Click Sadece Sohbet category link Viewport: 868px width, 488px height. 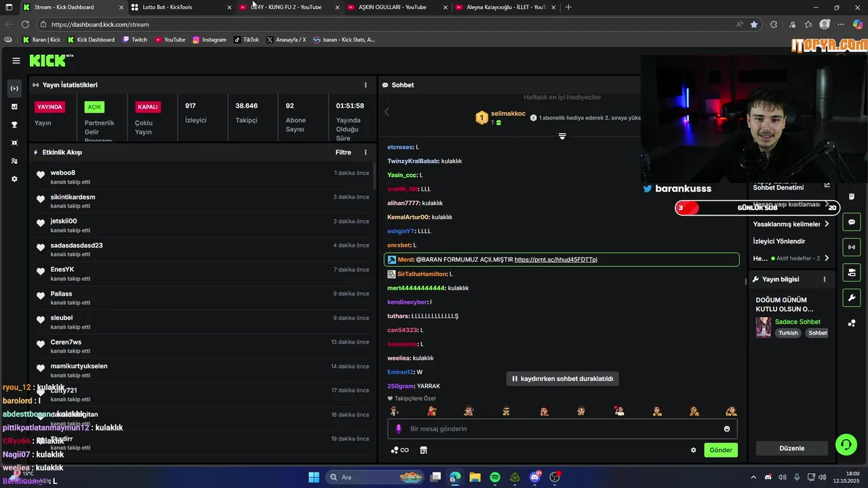tap(797, 322)
